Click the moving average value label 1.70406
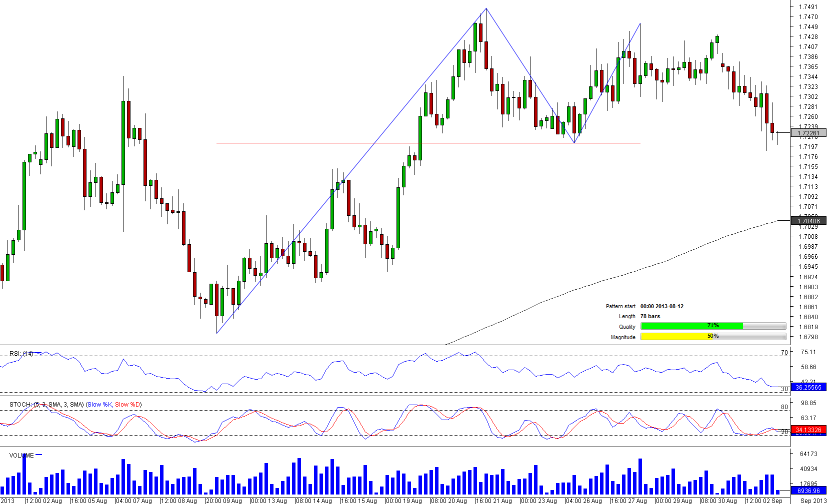 coord(808,221)
